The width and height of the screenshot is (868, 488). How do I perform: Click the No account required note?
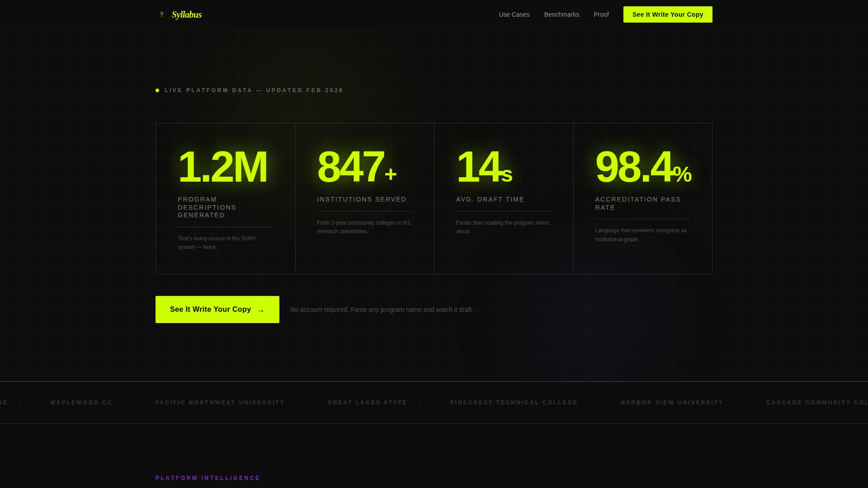[382, 310]
